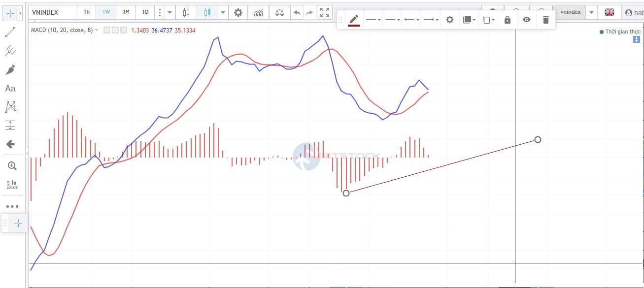Open the user account profile
The image size is (644, 288).
tap(633, 13)
